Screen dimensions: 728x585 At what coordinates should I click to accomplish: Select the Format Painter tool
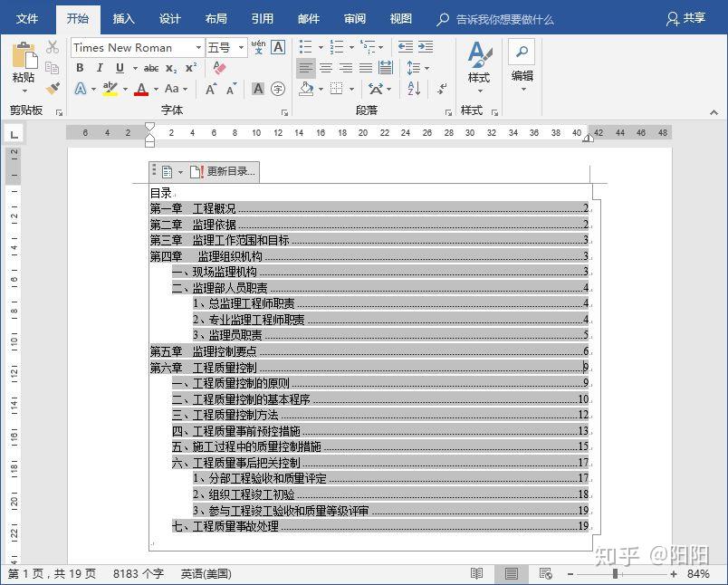click(54, 87)
